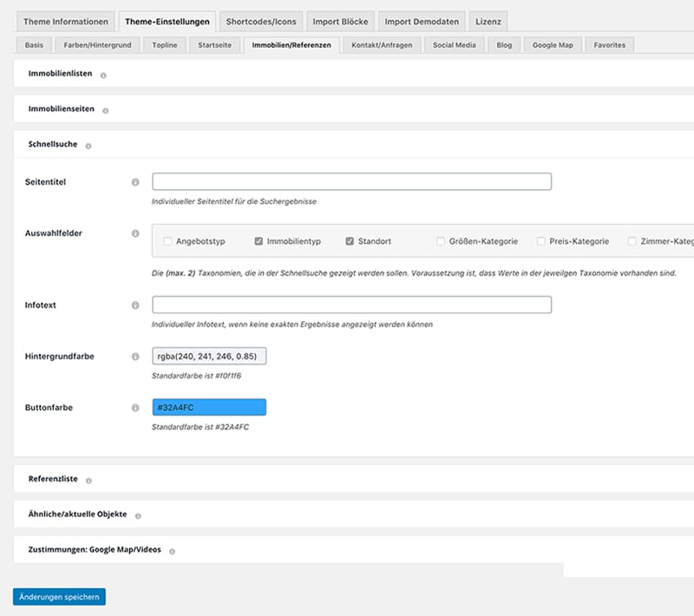Click info icon next to Schnellsuche heading
Screen dimensions: 694x616
click(x=88, y=146)
